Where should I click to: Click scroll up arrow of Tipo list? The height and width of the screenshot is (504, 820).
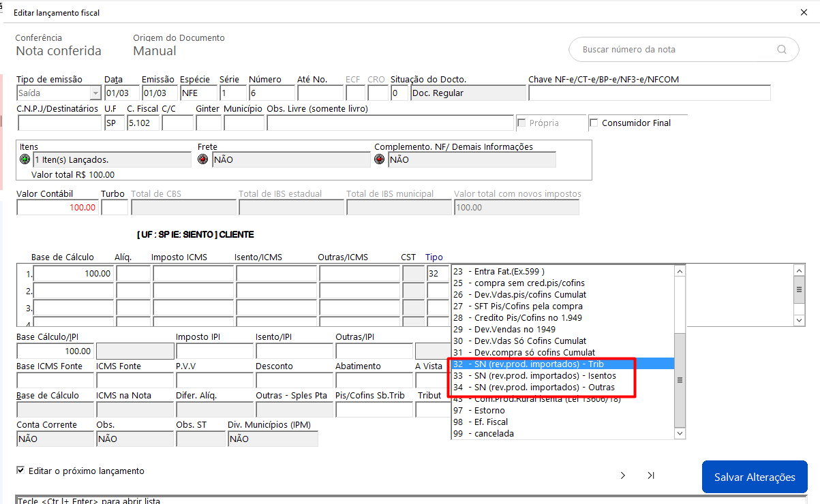[680, 271]
